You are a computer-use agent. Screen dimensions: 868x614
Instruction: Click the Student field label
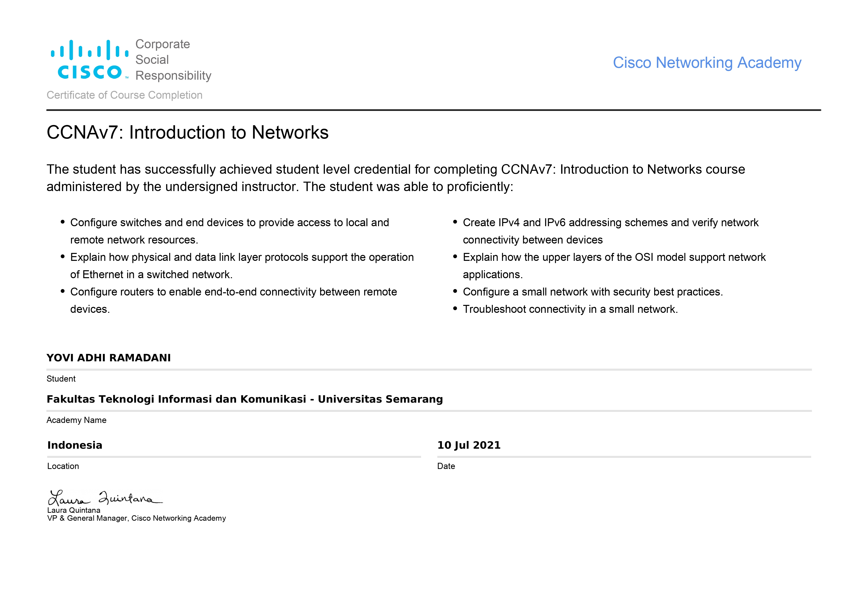61,379
